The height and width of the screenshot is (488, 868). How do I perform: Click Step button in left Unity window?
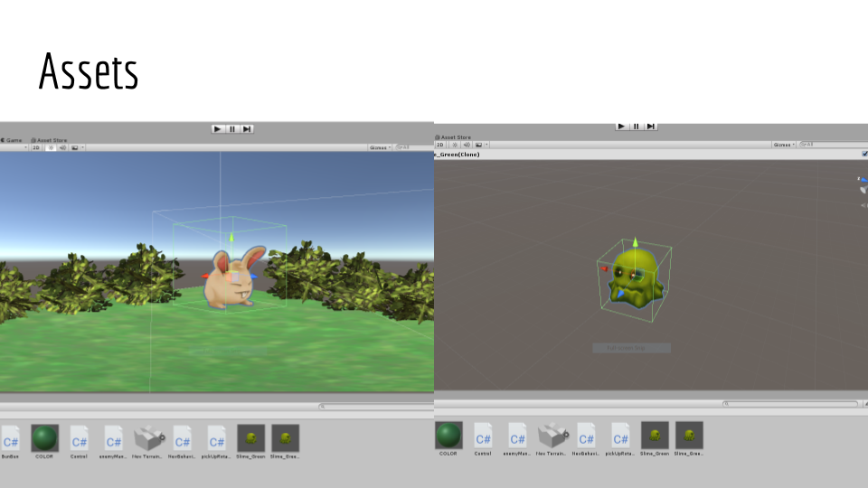pyautogui.click(x=247, y=129)
